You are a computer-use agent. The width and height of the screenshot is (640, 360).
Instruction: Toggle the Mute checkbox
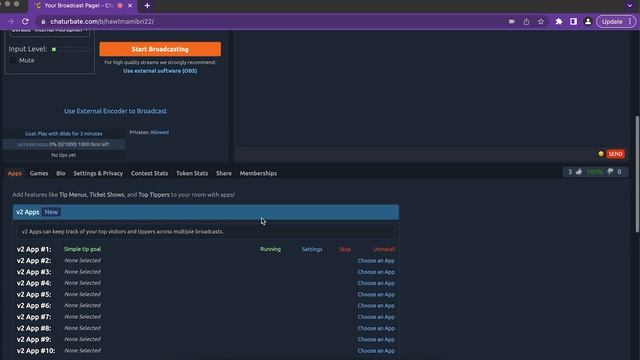[x=13, y=60]
